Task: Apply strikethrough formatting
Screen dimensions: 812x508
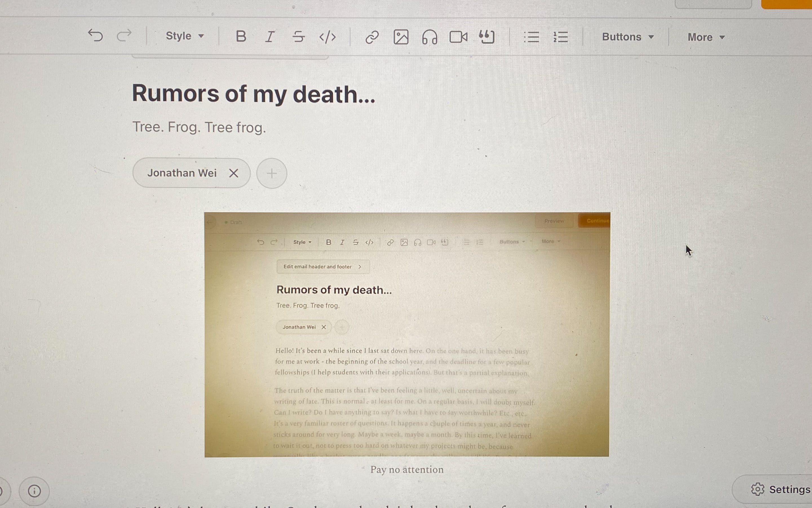Action: coord(298,36)
